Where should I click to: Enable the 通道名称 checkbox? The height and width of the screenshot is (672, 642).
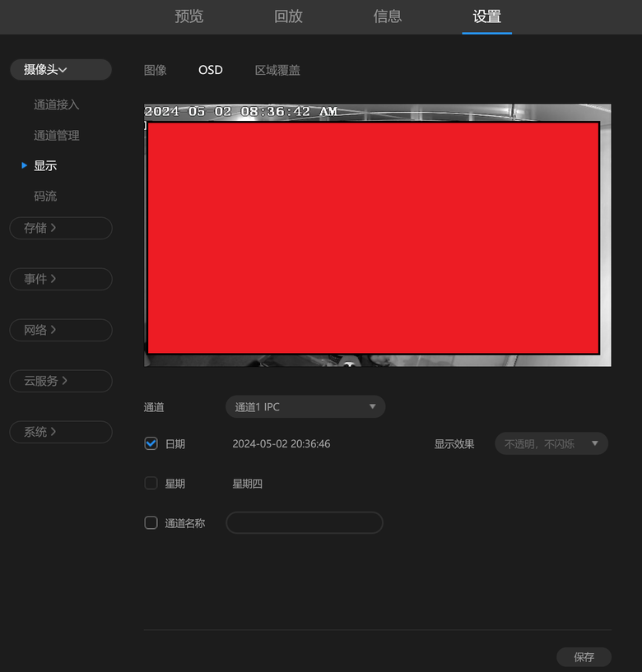(x=151, y=523)
